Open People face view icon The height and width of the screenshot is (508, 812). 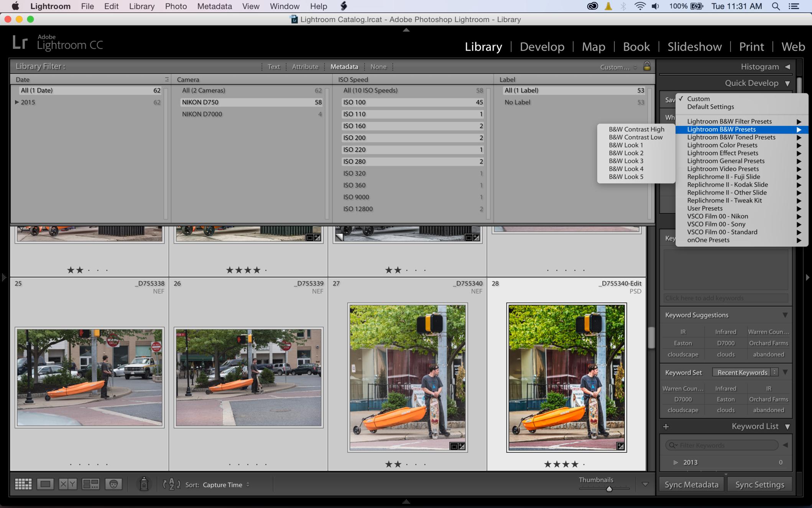click(x=113, y=484)
